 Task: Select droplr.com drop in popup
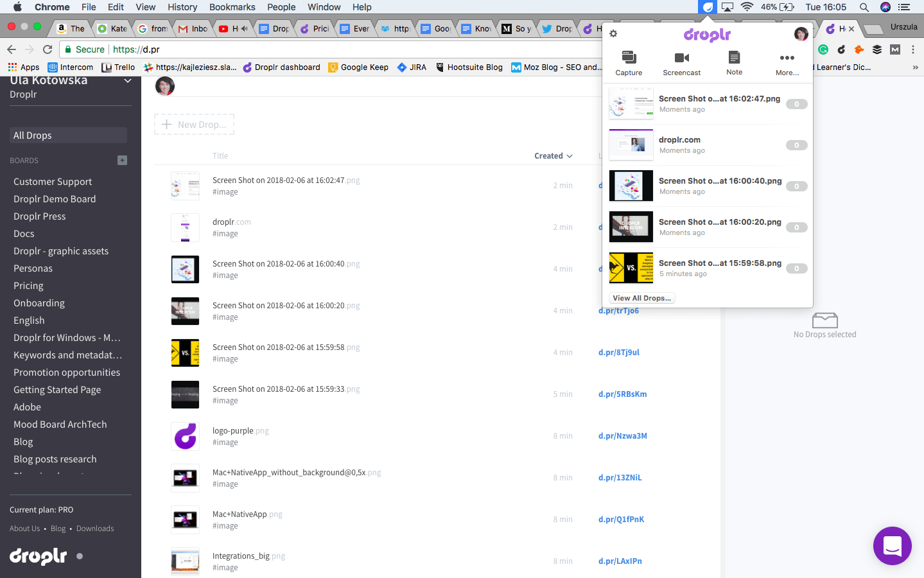coord(708,145)
